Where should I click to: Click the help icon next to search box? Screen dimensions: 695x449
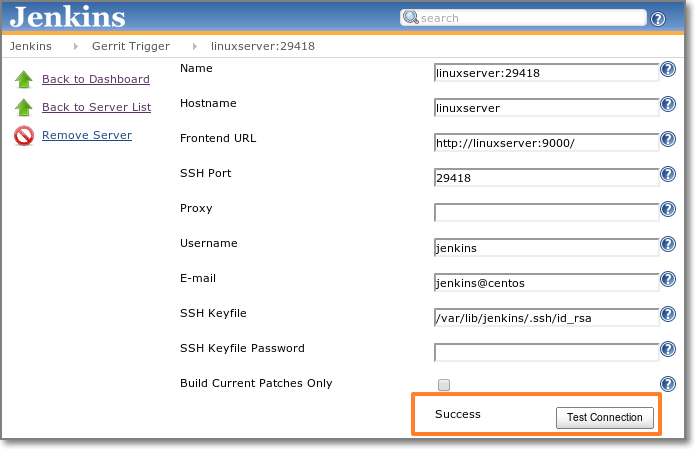tap(658, 19)
